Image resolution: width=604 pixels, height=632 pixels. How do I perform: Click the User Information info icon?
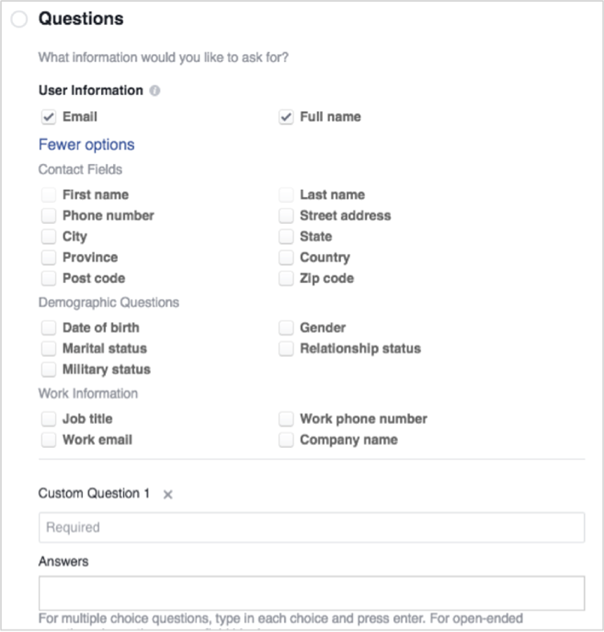click(155, 91)
